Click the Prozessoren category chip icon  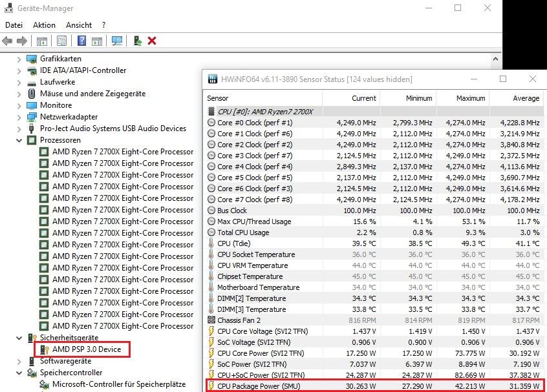(x=32, y=140)
